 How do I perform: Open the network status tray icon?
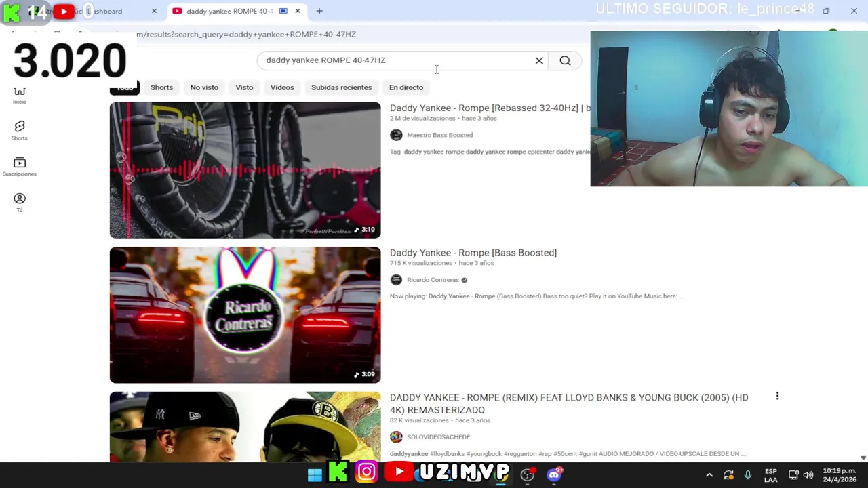pyautogui.click(x=793, y=475)
